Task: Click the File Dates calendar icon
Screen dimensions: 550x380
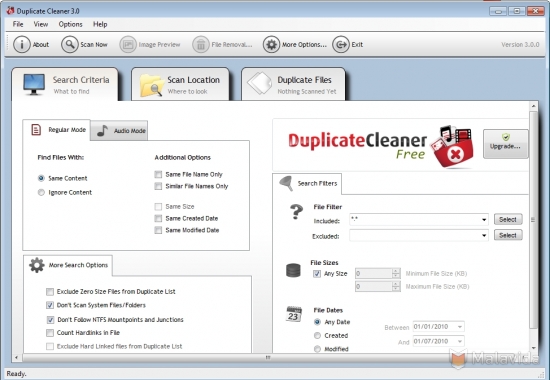Action: pyautogui.click(x=294, y=314)
